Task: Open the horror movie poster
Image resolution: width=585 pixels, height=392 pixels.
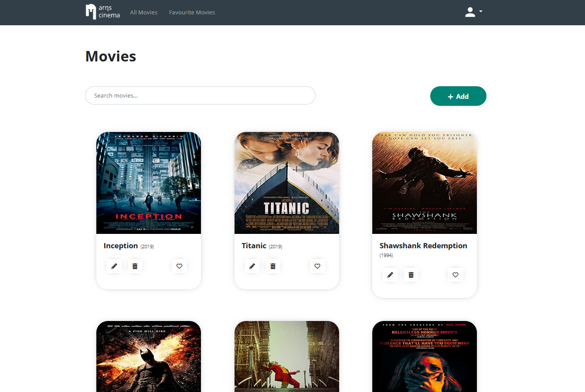Action: click(x=425, y=356)
